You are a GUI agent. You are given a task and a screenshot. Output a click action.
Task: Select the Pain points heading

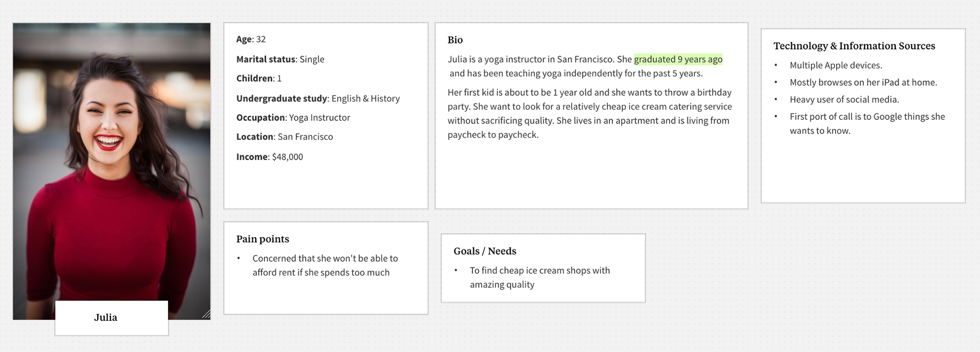tap(262, 239)
